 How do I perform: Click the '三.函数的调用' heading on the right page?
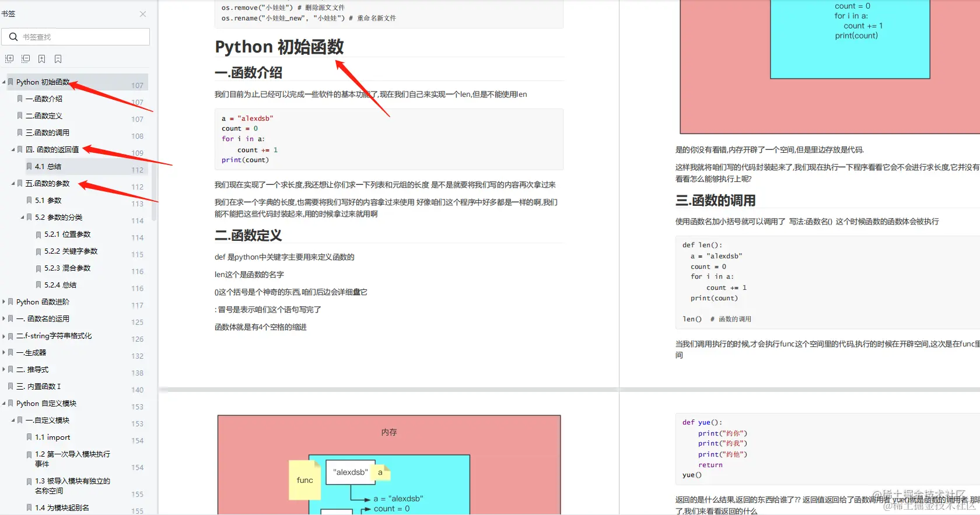[x=716, y=201]
